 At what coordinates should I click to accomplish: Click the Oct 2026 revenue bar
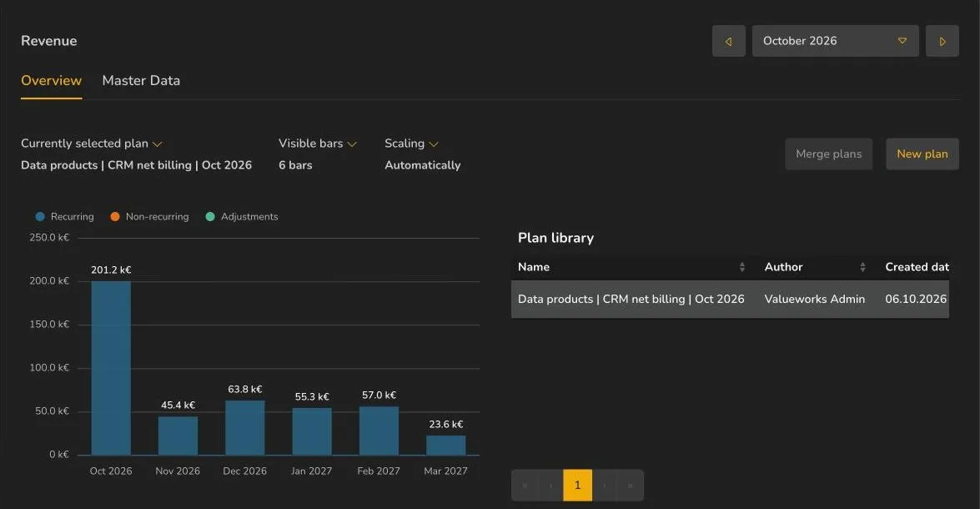(111, 368)
